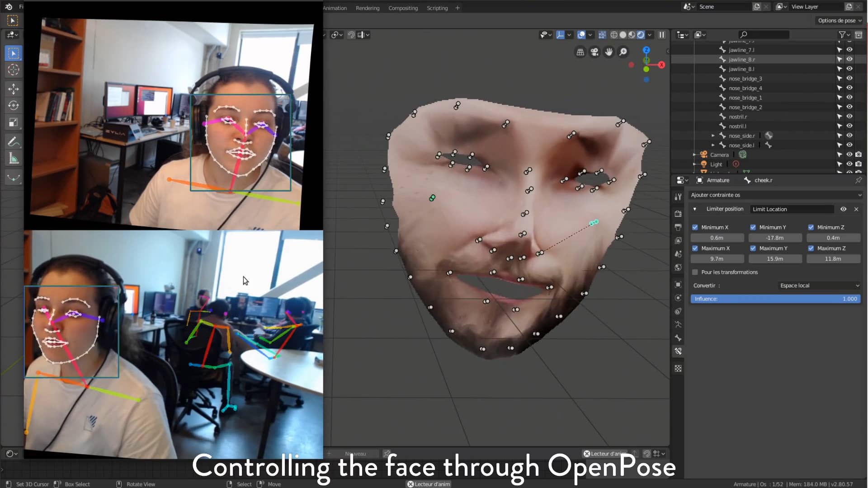The height and width of the screenshot is (488, 868).
Task: Select the Scale tool
Action: coord(13,122)
